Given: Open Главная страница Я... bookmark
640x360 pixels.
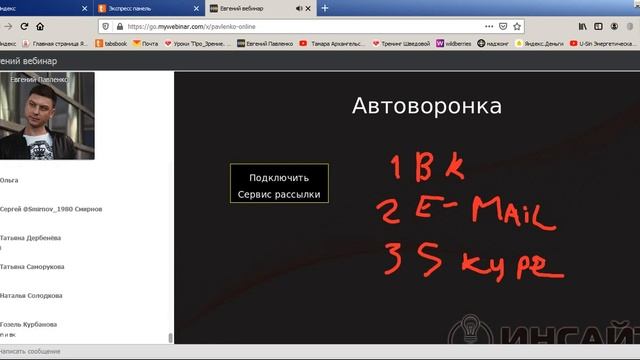Looking at the screenshot, I should click(55, 43).
